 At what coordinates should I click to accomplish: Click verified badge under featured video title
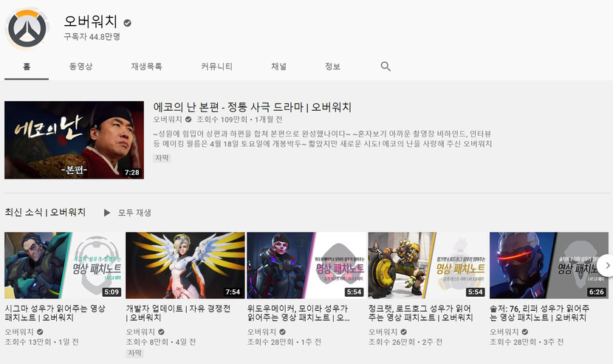point(188,120)
